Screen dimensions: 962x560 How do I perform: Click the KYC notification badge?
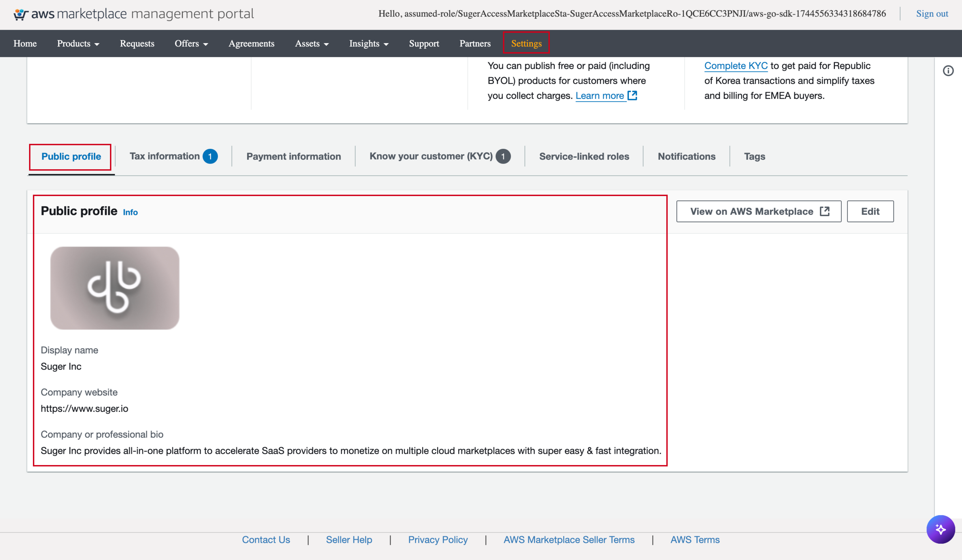click(503, 156)
